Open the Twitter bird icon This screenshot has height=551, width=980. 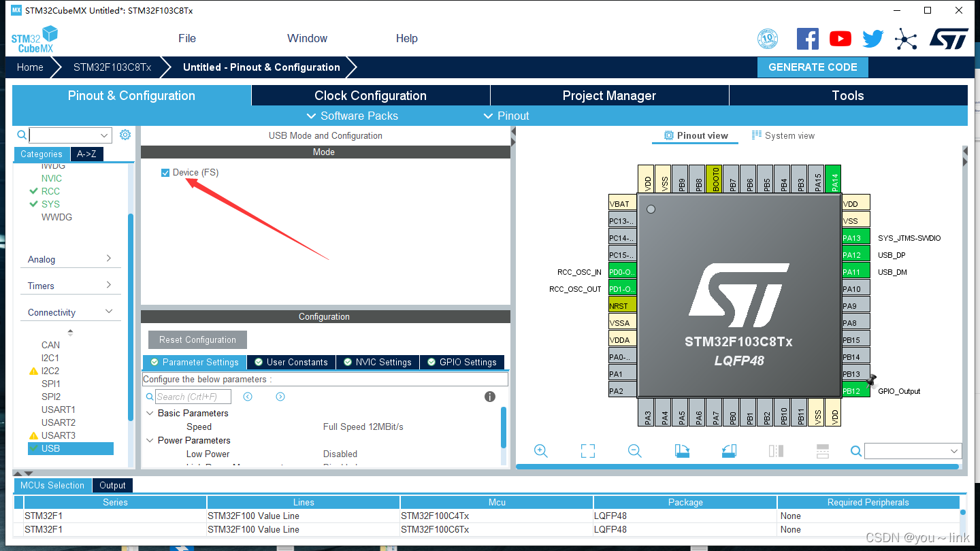pyautogui.click(x=873, y=39)
